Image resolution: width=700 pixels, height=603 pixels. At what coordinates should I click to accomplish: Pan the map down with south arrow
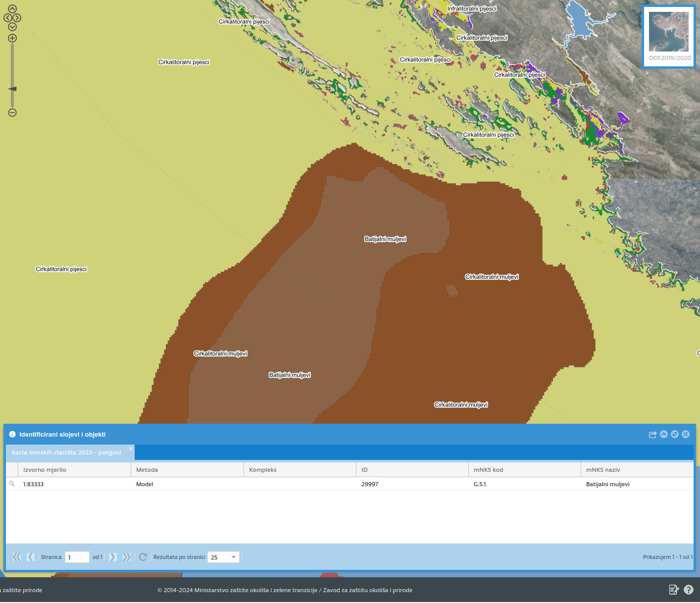pos(12,27)
